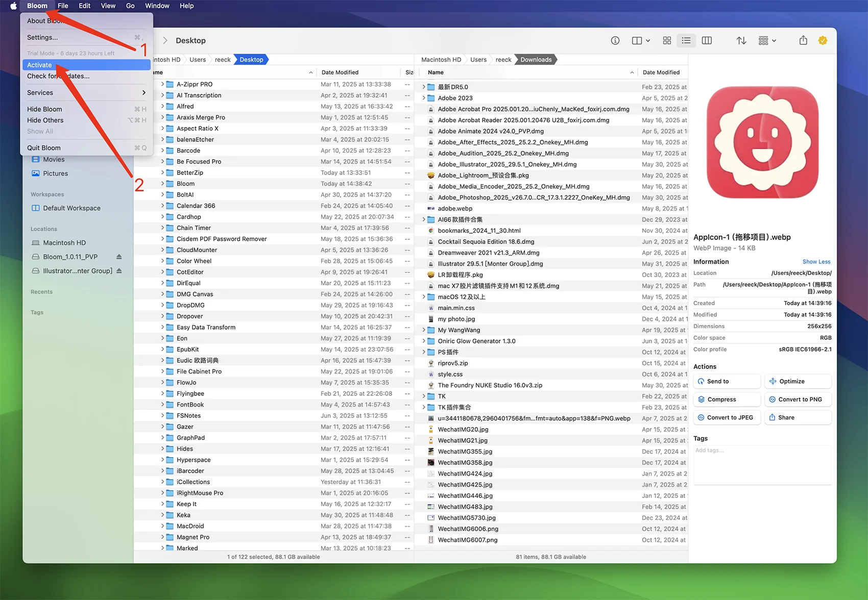Click the Optimize action button
Viewport: 868px width, 600px height.
pos(798,381)
